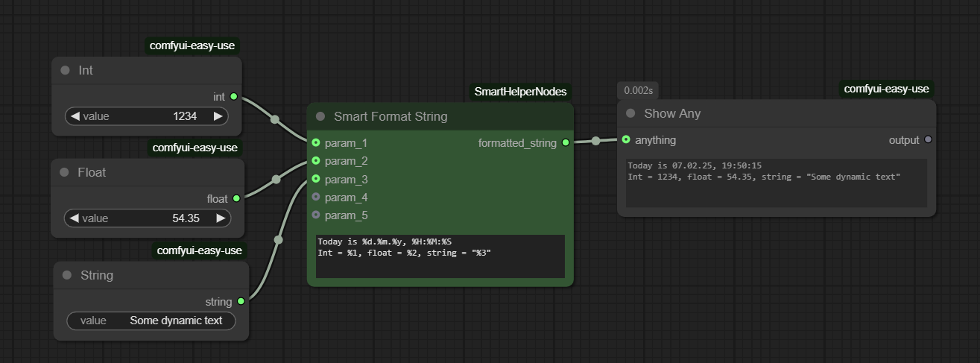Collapse the Smart Format String node dot
980x363 pixels.
click(320, 116)
